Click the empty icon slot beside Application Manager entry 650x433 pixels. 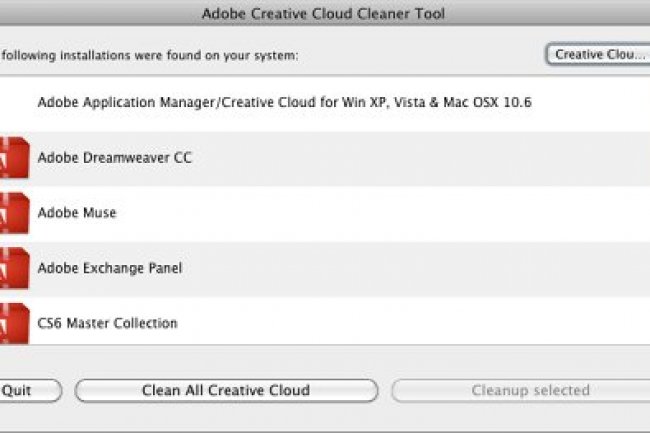point(14,102)
